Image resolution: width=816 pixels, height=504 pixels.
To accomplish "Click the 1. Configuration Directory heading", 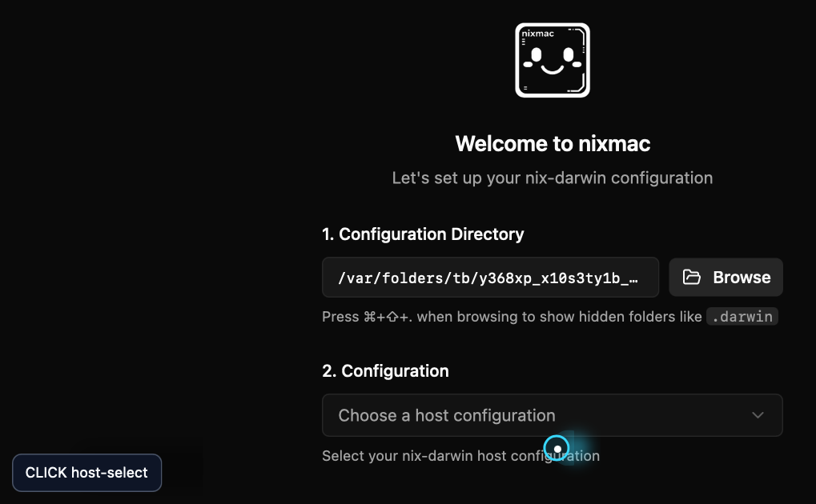I will 423,234.
